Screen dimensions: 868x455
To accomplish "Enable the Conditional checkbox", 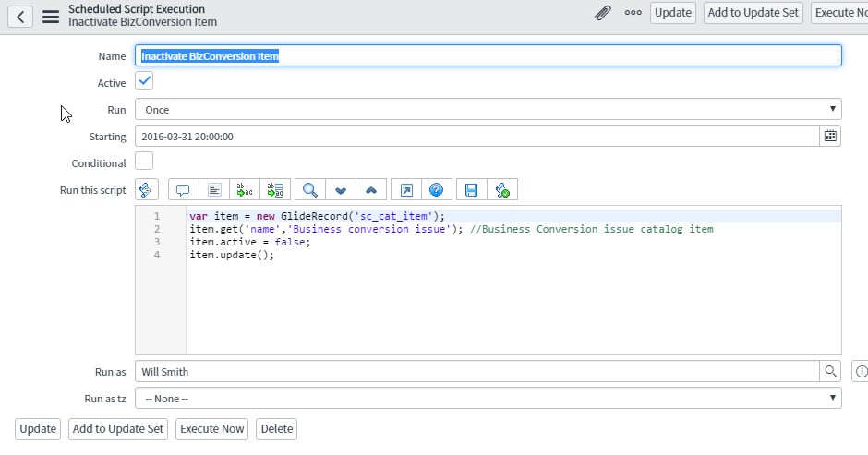I will (144, 162).
